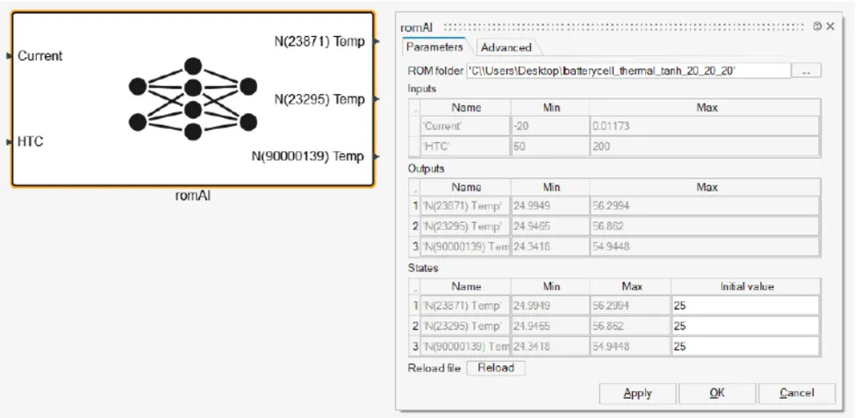Open the Advanced tab
The height and width of the screenshot is (418, 868).
[506, 47]
